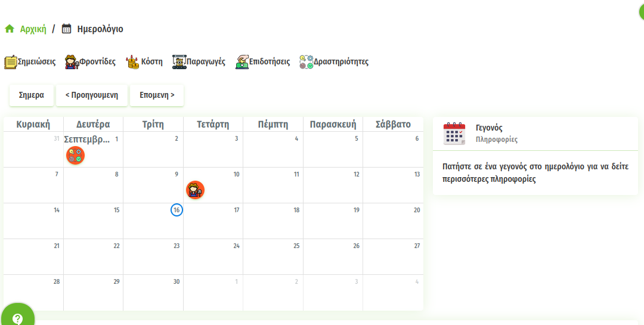The width and height of the screenshot is (644, 325).
Task: Click the Ημερολόγιο calendar breadcrumb icon
Action: tap(67, 29)
